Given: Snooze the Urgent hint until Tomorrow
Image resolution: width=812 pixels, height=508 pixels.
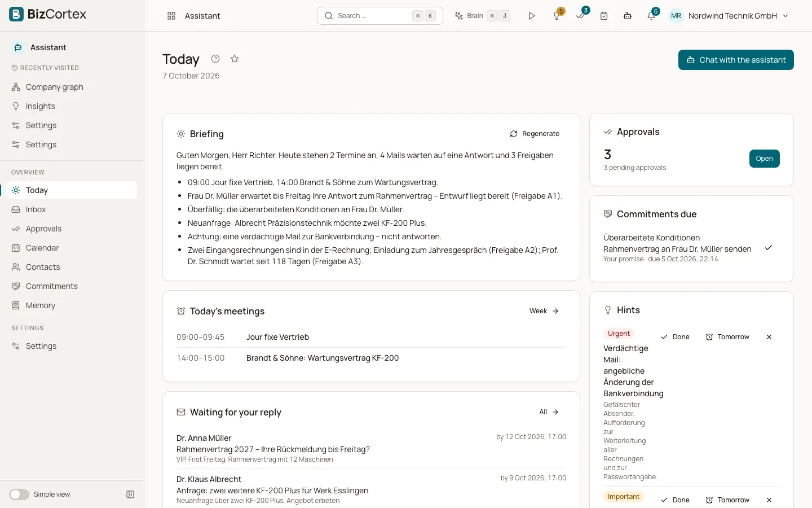Looking at the screenshot, I should 727,337.
